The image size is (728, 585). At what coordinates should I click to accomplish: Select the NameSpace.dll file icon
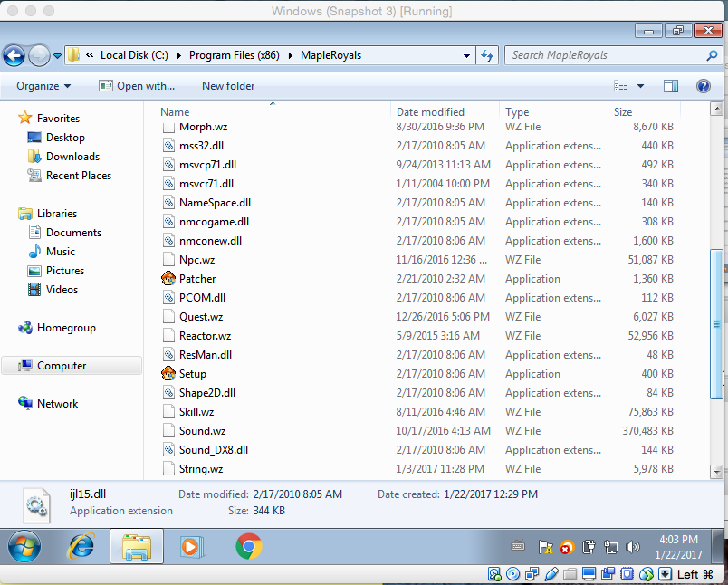click(x=168, y=203)
